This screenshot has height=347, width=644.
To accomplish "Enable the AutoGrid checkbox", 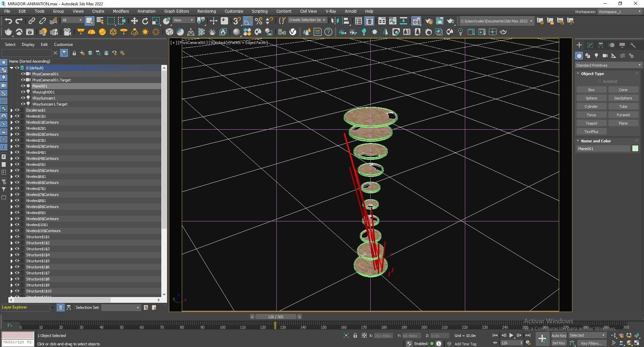I will pos(599,81).
